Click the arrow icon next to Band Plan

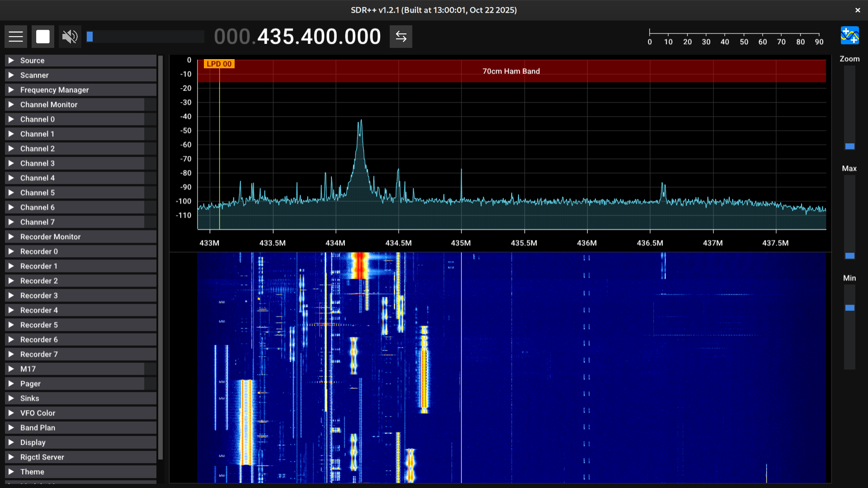(x=11, y=427)
